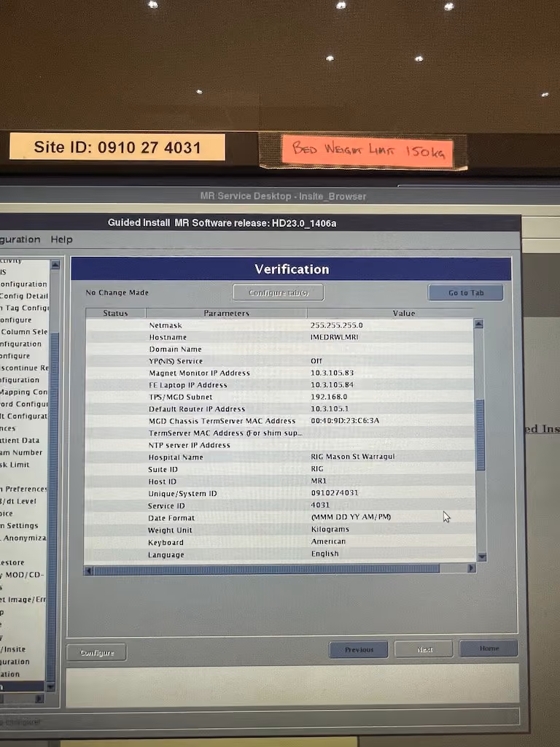
Task: Click the Status column header
Action: coord(115,313)
